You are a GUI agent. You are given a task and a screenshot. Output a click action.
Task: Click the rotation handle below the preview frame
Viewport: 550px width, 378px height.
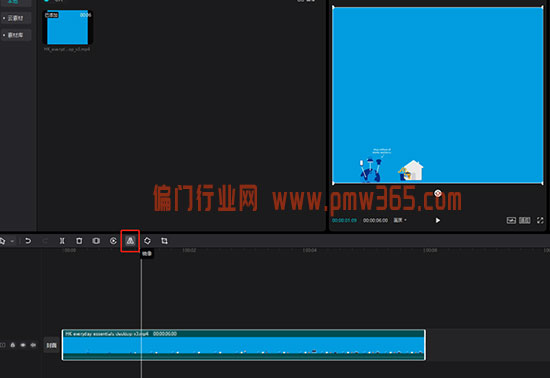[x=438, y=193]
